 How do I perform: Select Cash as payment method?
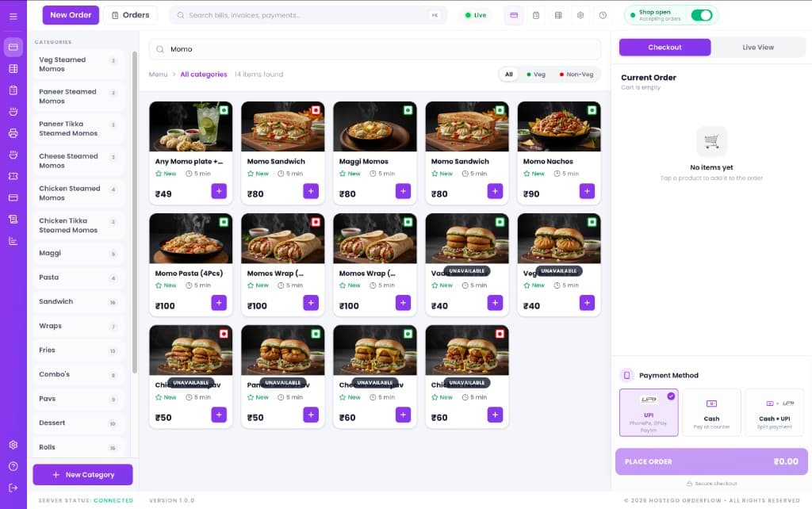[711, 413]
